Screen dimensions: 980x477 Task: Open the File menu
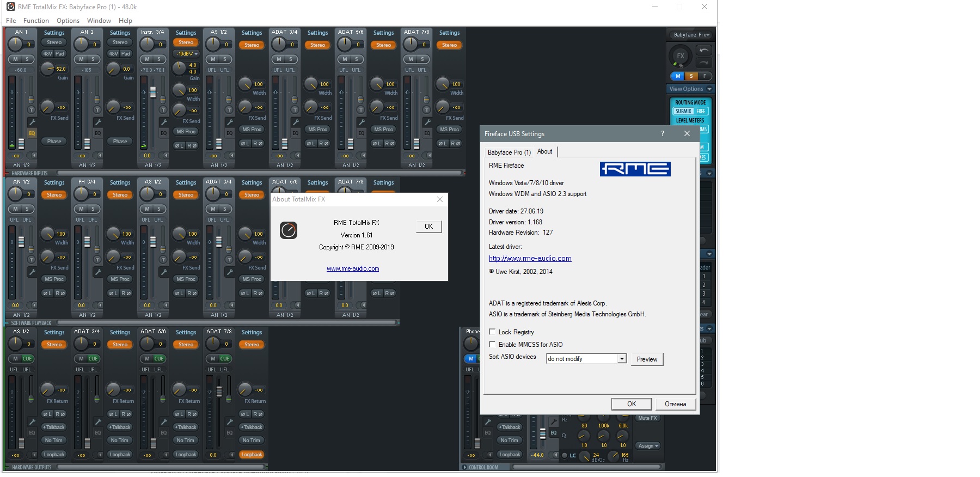click(x=11, y=21)
